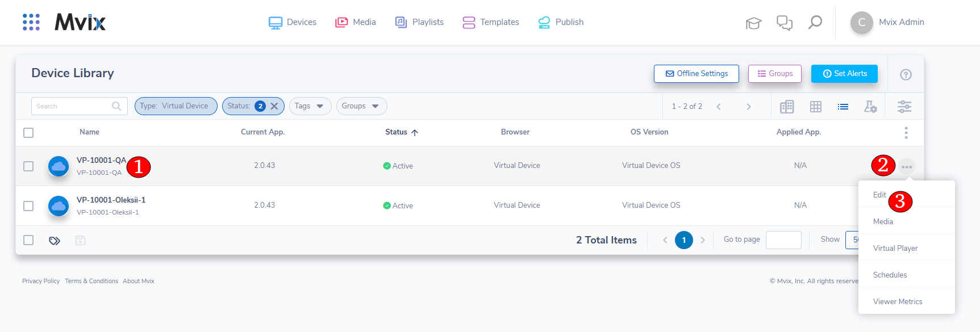This screenshot has height=332, width=980.
Task: Switch to the card layout view icon
Action: tap(787, 107)
